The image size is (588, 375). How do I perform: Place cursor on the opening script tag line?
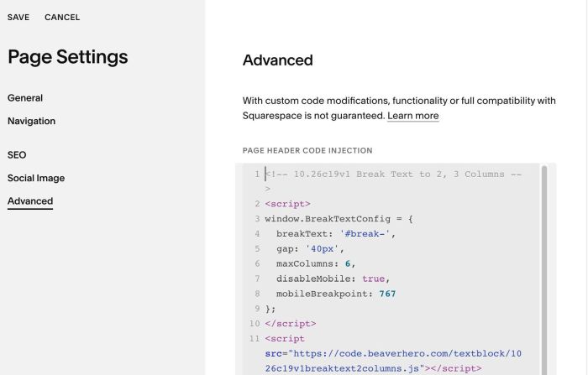click(x=287, y=204)
